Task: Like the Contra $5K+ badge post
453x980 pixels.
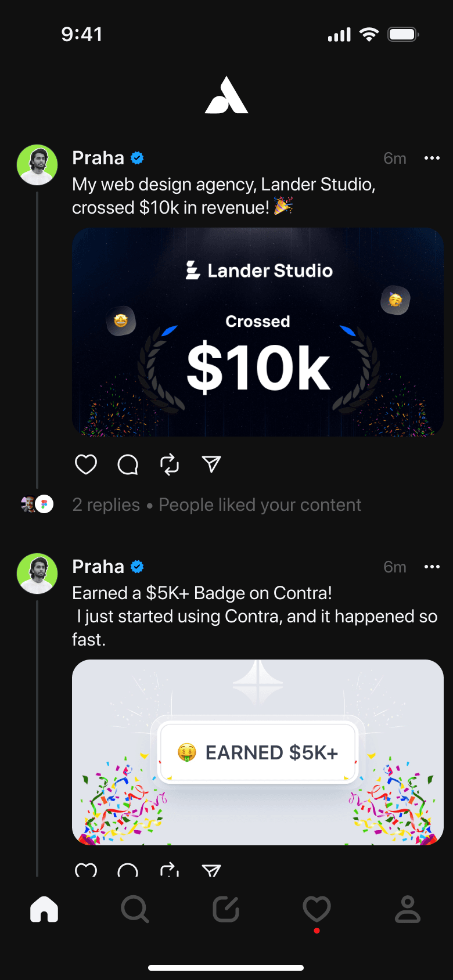Action: pyautogui.click(x=86, y=870)
